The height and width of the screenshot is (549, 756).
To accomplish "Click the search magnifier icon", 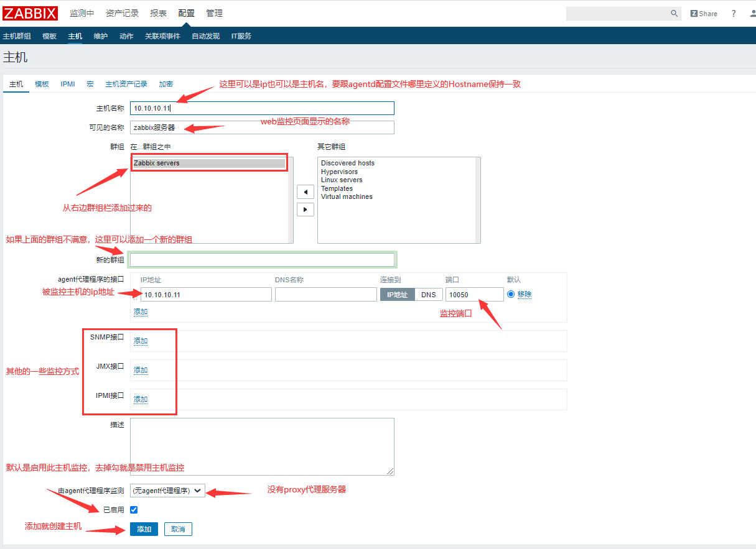I will coord(674,13).
